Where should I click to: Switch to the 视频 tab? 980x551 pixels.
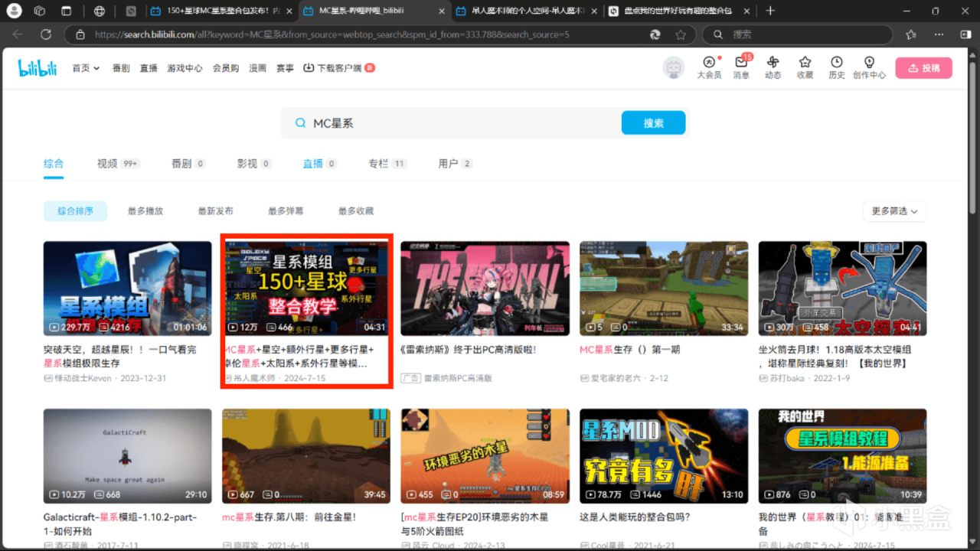coord(118,164)
